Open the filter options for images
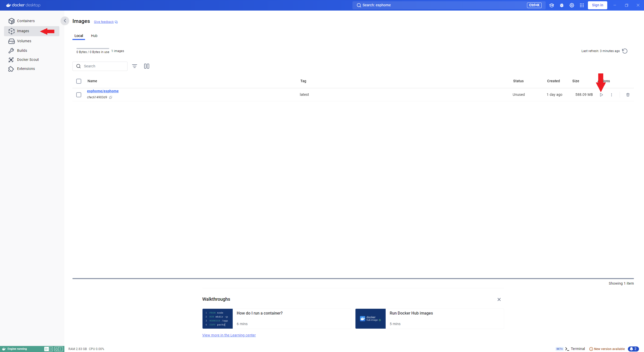The image size is (644, 352). click(x=135, y=66)
